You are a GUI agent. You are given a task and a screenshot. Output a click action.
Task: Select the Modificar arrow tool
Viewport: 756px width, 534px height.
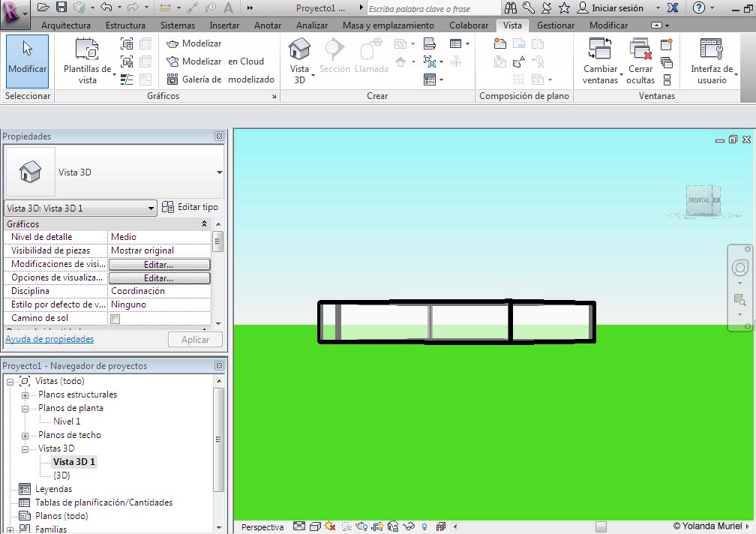pyautogui.click(x=27, y=58)
